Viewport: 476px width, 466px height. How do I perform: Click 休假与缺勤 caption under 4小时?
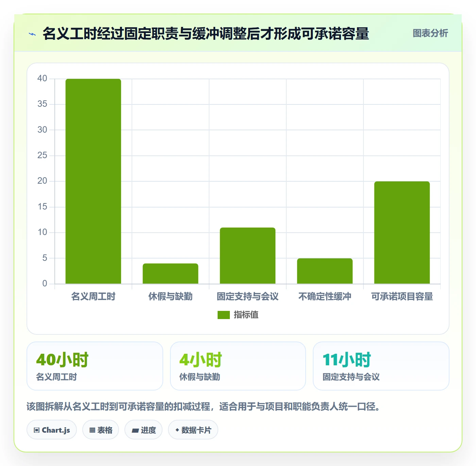tap(200, 377)
